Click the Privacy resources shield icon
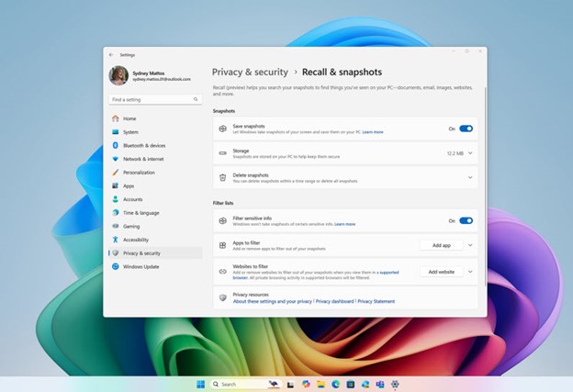 tap(222, 297)
